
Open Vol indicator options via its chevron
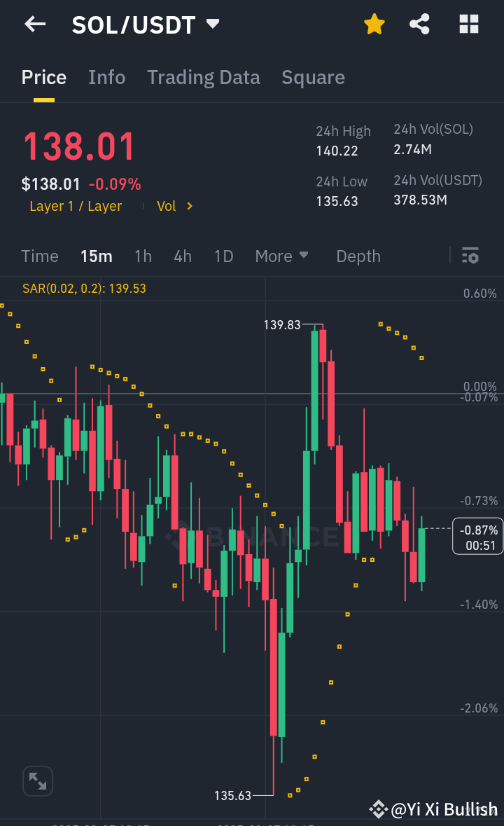tap(189, 206)
